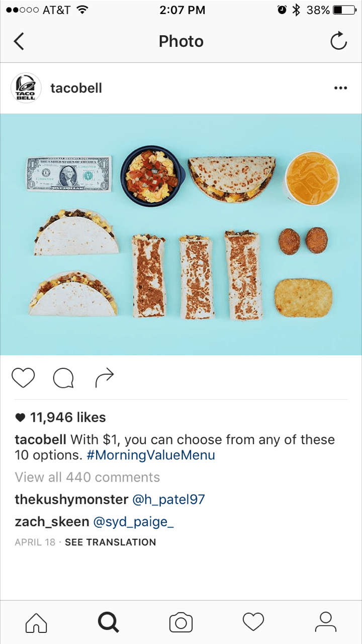The image size is (362, 644).
Task: Open the Profile person tab
Action: [x=326, y=622]
